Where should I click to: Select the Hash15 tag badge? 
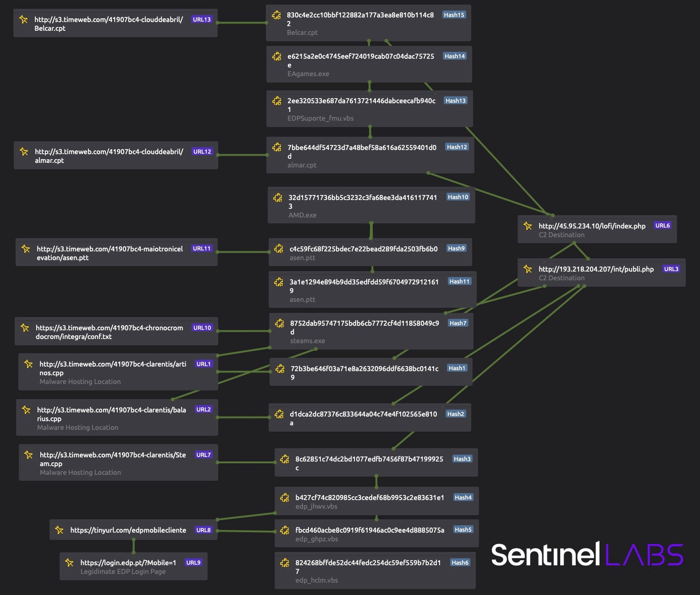click(x=454, y=15)
